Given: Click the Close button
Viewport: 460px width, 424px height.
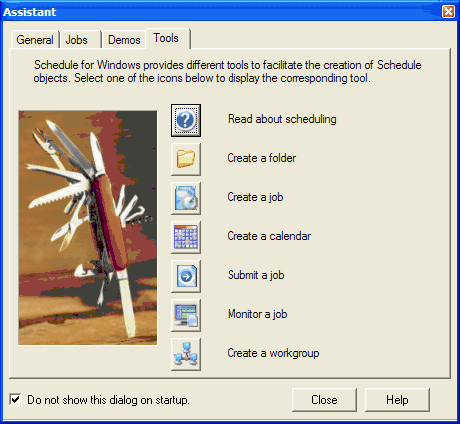Looking at the screenshot, I should tap(324, 400).
